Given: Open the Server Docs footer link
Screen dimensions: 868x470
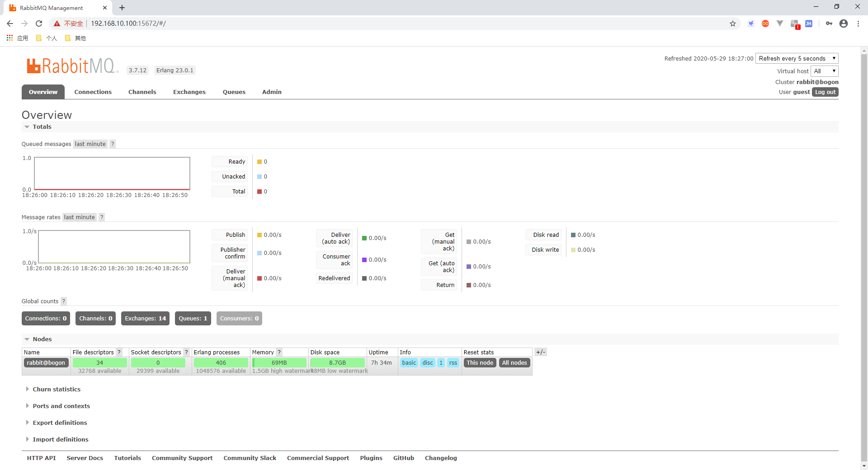Looking at the screenshot, I should point(85,458).
